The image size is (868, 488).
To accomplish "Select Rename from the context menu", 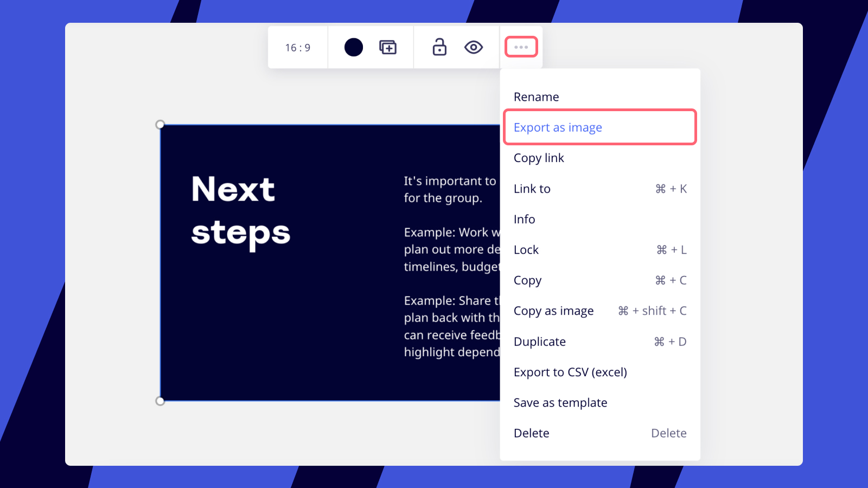I will (536, 97).
